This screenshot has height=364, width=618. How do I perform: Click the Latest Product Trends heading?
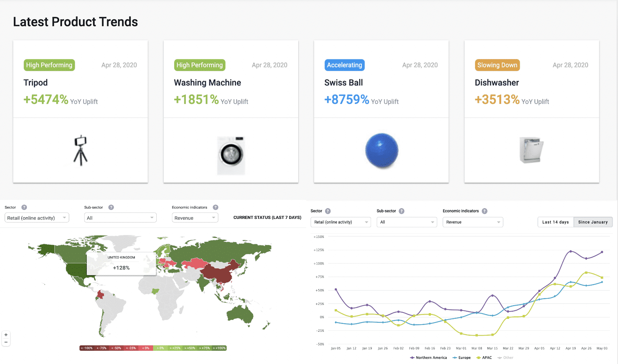pyautogui.click(x=76, y=22)
